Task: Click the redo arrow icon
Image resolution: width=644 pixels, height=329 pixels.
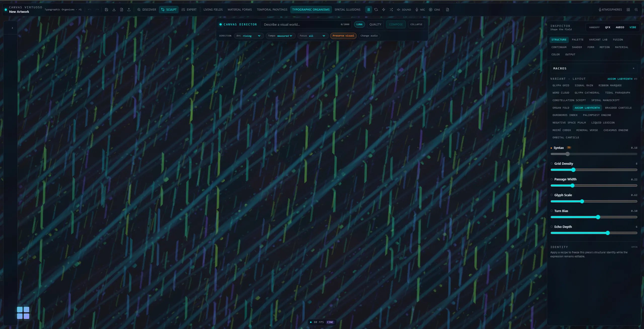Action: click(97, 10)
